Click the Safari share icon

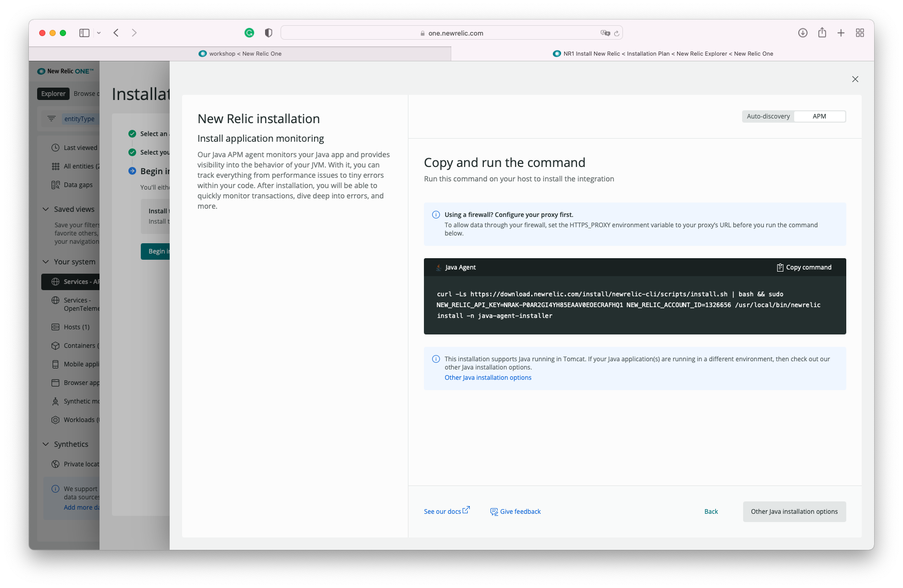click(x=822, y=32)
